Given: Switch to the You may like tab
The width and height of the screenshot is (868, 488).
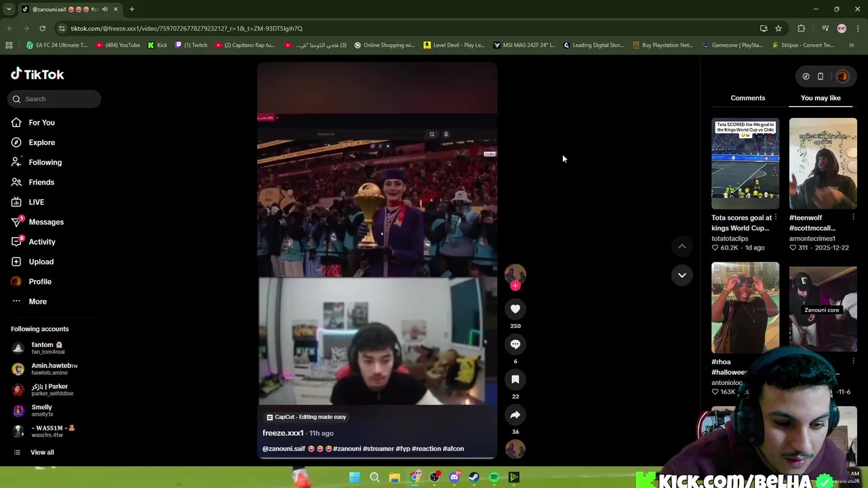Looking at the screenshot, I should click(x=821, y=98).
